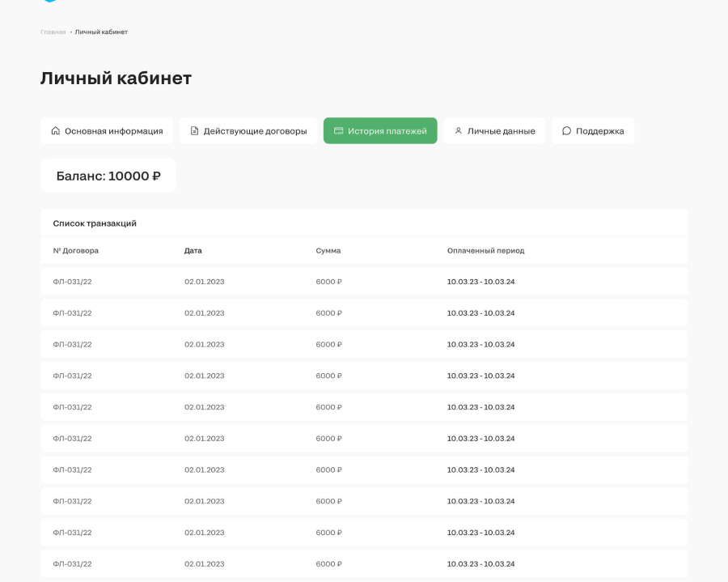The height and width of the screenshot is (582, 728).
Task: Click the Баланс: 10000 ₽ card
Action: (x=108, y=176)
